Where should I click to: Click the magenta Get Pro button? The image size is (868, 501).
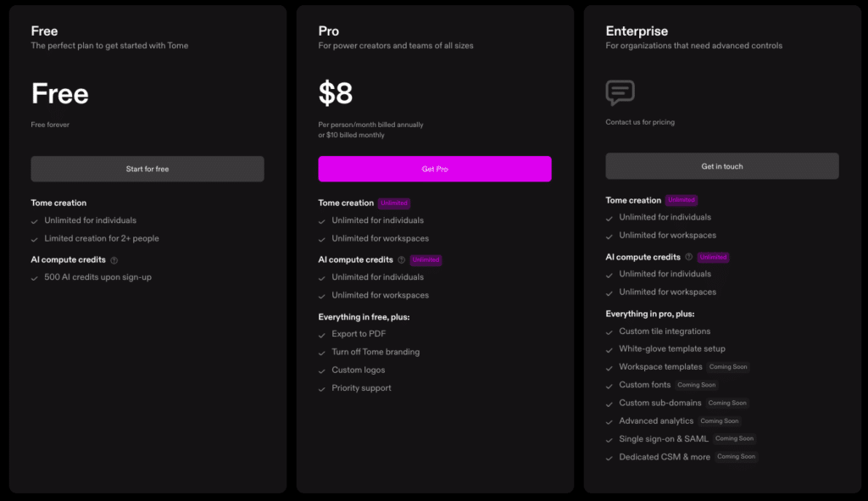point(434,169)
